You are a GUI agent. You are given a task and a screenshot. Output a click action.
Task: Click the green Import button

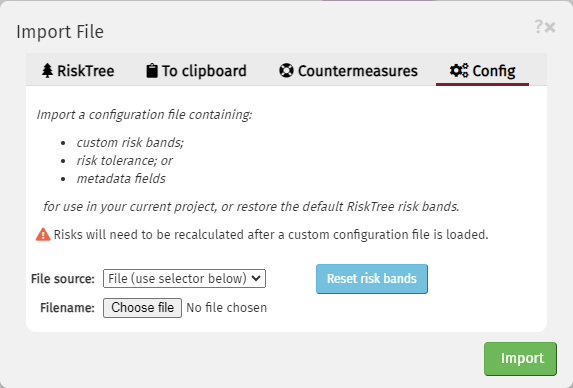click(x=520, y=358)
